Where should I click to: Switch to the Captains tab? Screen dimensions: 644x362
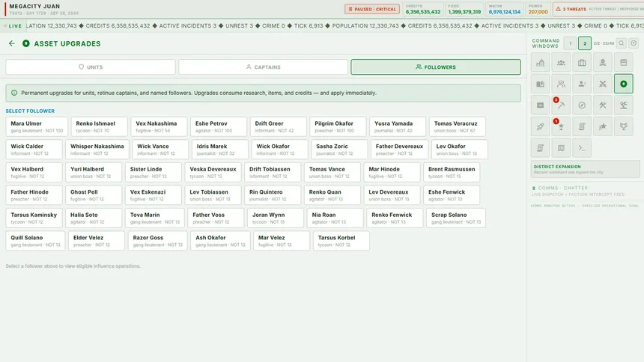pyautogui.click(x=264, y=67)
